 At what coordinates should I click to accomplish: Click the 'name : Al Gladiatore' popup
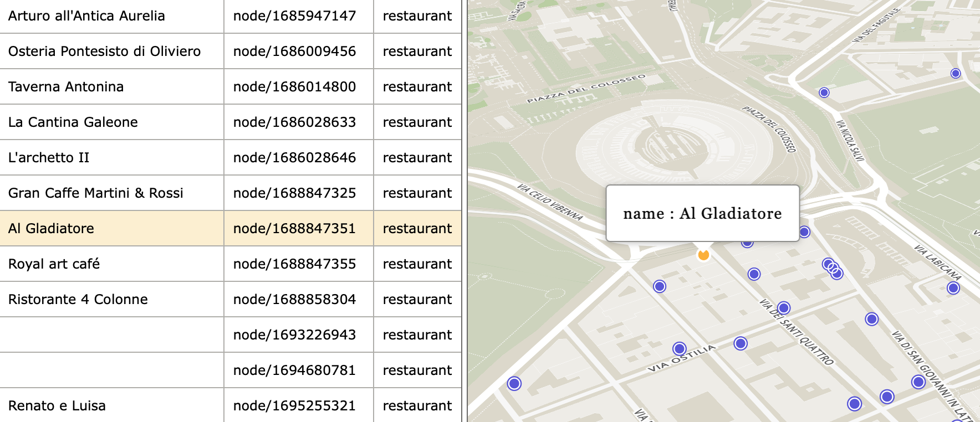[702, 213]
